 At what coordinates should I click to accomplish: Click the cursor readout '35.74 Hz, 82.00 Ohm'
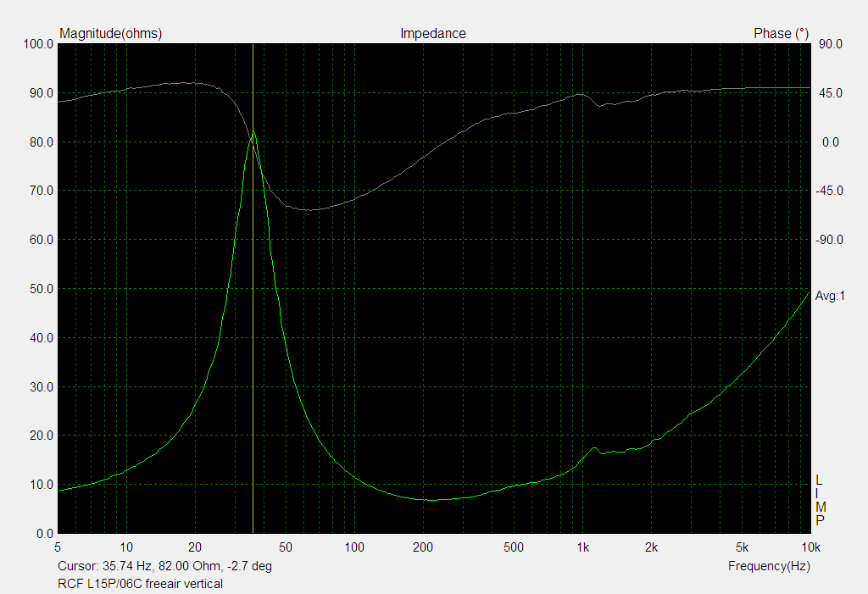(164, 566)
